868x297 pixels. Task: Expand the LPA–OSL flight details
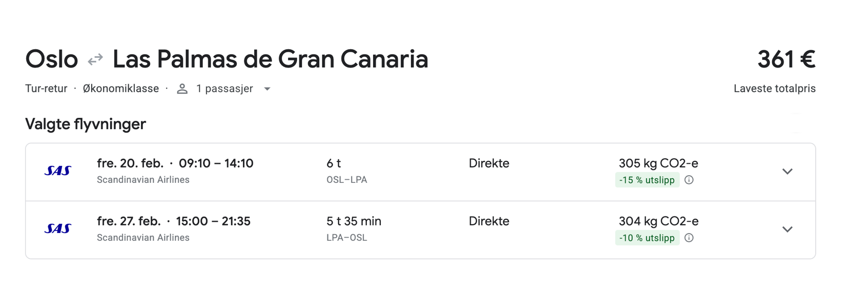pyautogui.click(x=787, y=229)
